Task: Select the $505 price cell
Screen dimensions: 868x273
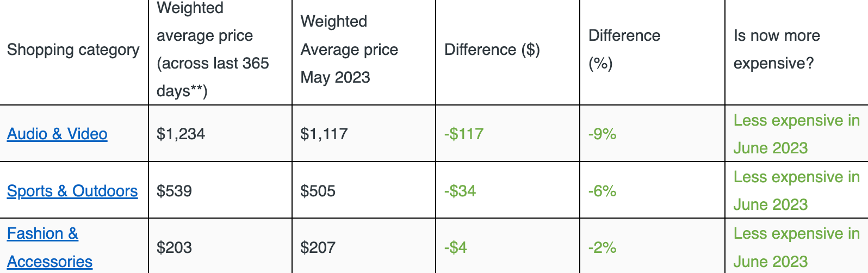Action: click(318, 191)
